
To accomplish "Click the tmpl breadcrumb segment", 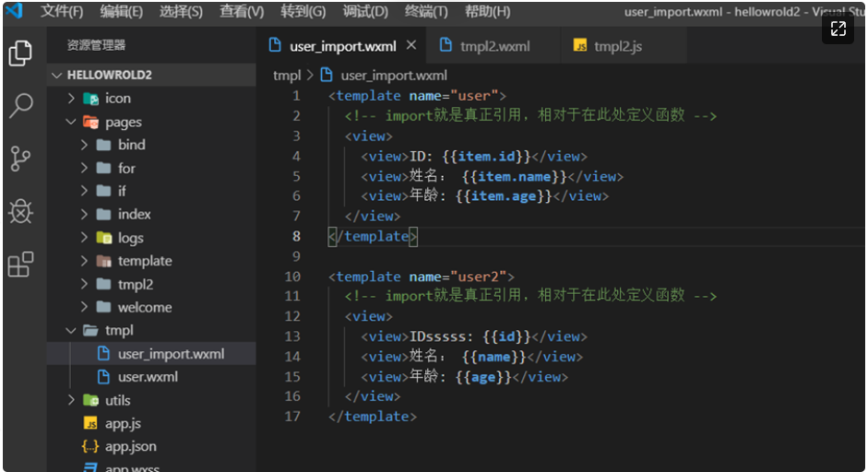I will [287, 76].
